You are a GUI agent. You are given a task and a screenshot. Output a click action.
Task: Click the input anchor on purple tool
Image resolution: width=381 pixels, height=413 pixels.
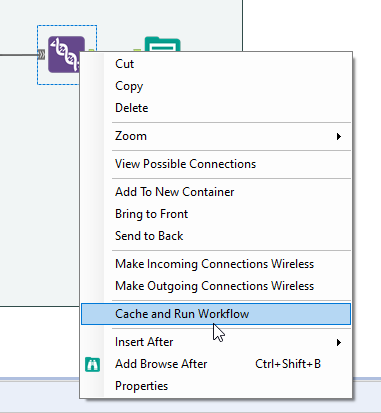(41, 54)
